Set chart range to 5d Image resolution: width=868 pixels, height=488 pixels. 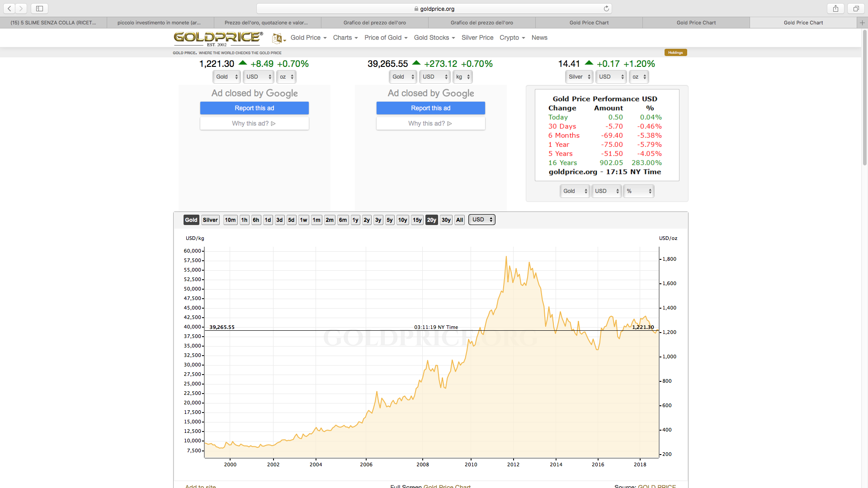(x=292, y=220)
